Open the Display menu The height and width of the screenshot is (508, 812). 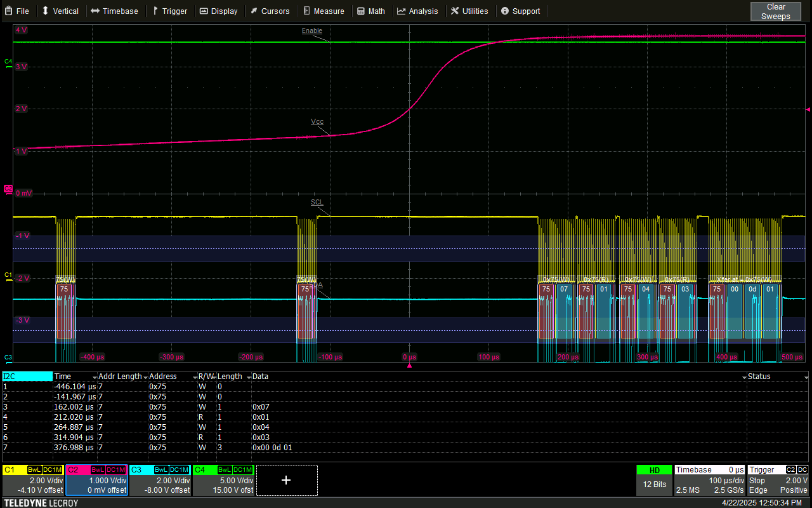click(x=218, y=11)
